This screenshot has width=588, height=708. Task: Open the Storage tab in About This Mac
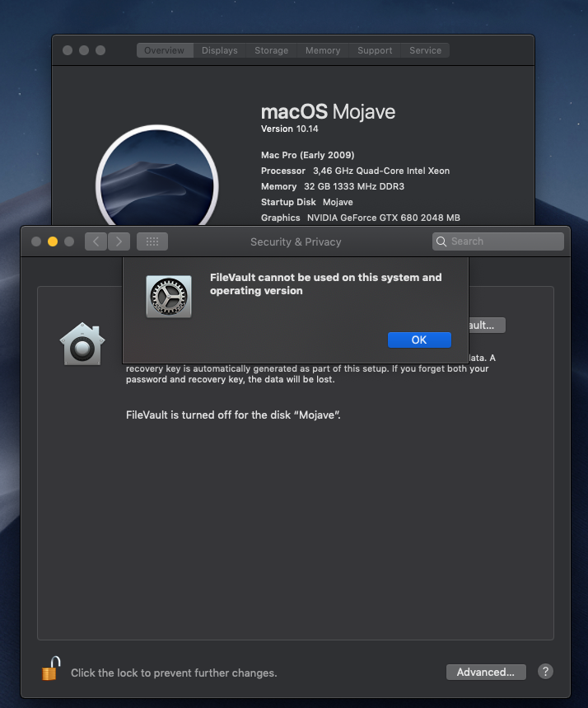(x=271, y=50)
